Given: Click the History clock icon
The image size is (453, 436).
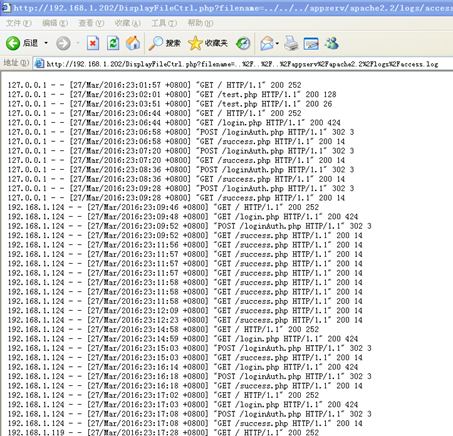Looking at the screenshot, I should (x=243, y=43).
